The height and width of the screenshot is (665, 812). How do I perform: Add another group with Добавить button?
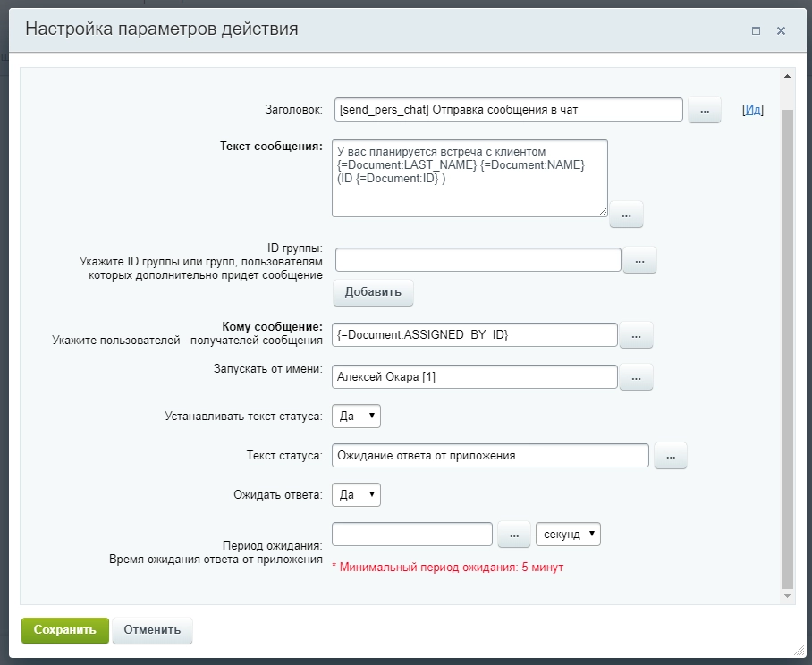pyautogui.click(x=372, y=292)
